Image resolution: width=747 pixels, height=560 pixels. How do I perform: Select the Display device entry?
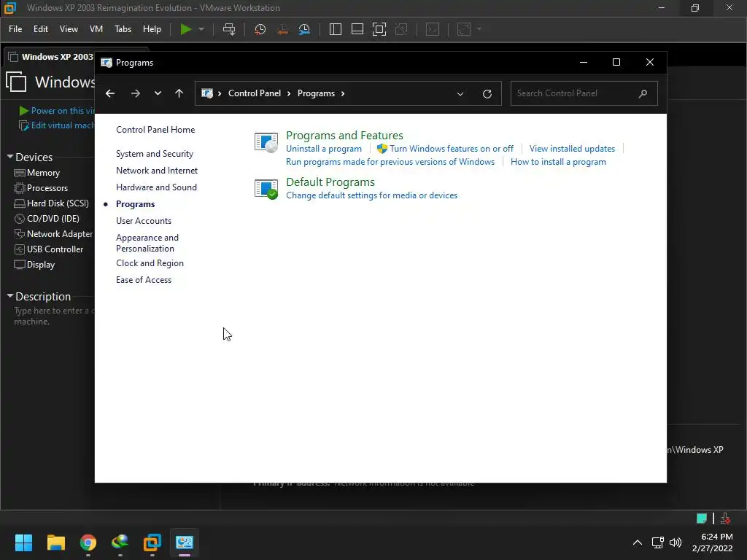[34, 264]
